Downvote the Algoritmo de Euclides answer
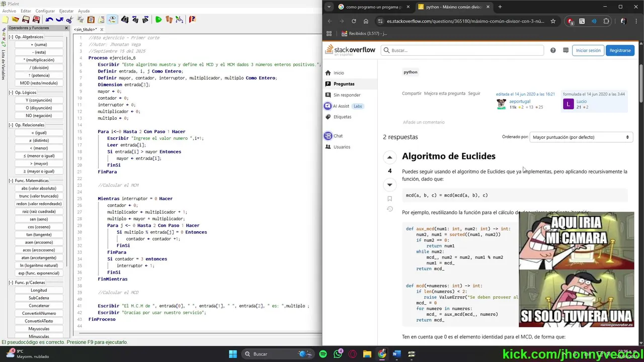 (389, 185)
